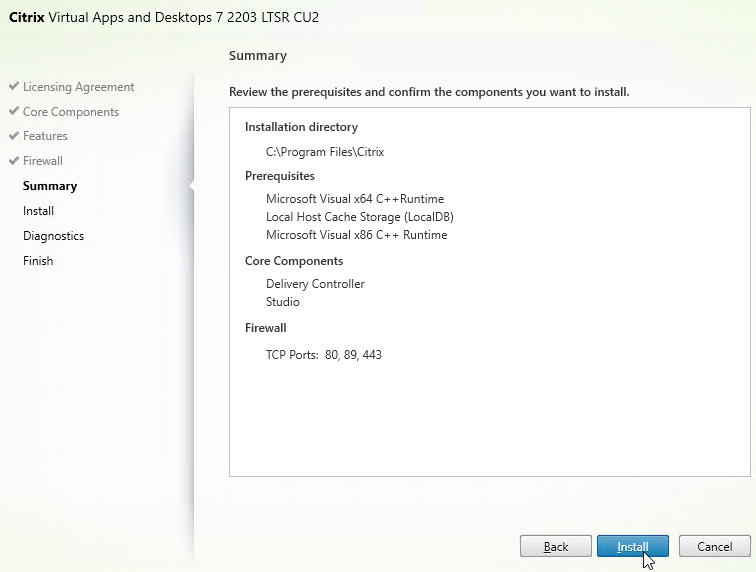The height and width of the screenshot is (572, 756).
Task: Open the Firewall step in the sidebar
Action: (x=43, y=161)
